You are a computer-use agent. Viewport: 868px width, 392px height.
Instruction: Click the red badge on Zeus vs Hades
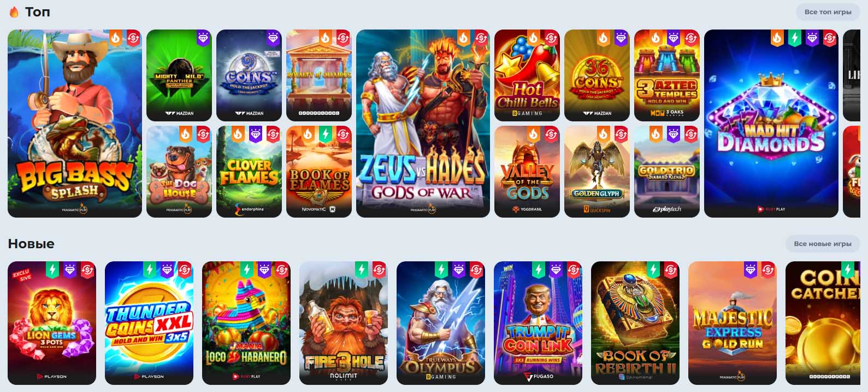pos(481,38)
